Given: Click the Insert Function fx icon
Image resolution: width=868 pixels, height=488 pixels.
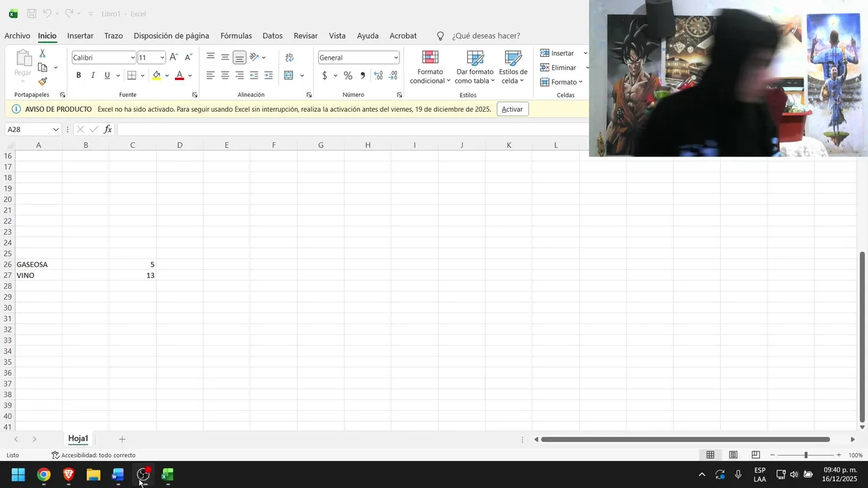Looking at the screenshot, I should pos(108,129).
